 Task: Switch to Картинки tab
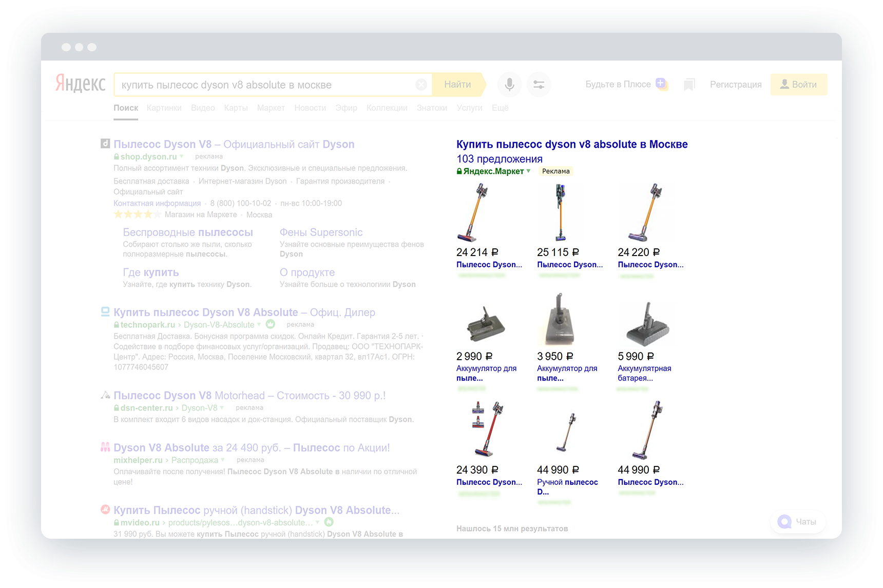[164, 108]
